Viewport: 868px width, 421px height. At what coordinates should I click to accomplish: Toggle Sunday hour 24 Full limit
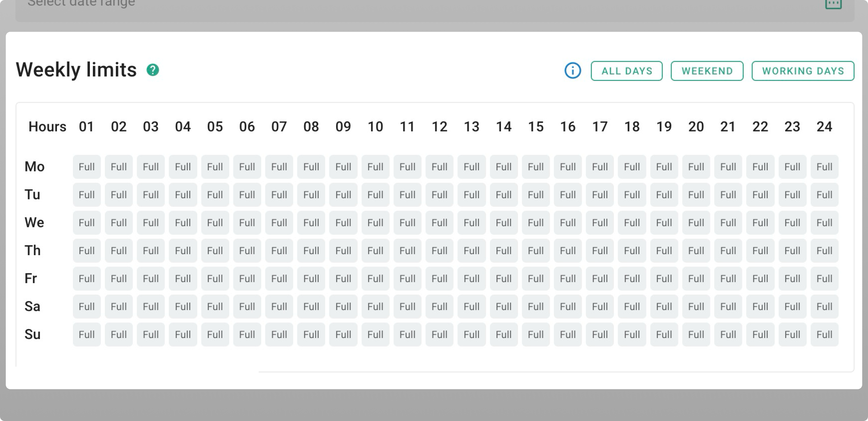tap(825, 334)
